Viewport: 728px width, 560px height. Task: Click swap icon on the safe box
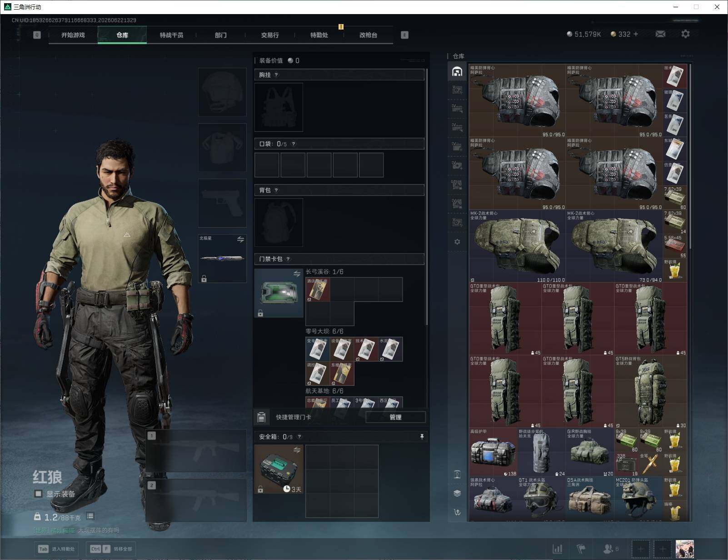297,450
